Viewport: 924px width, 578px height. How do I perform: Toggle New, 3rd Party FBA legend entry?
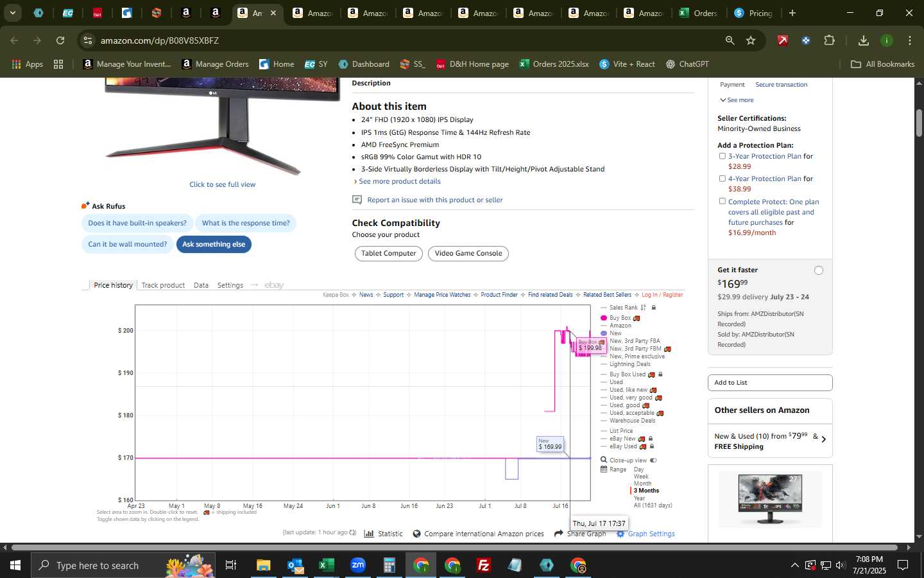(635, 341)
